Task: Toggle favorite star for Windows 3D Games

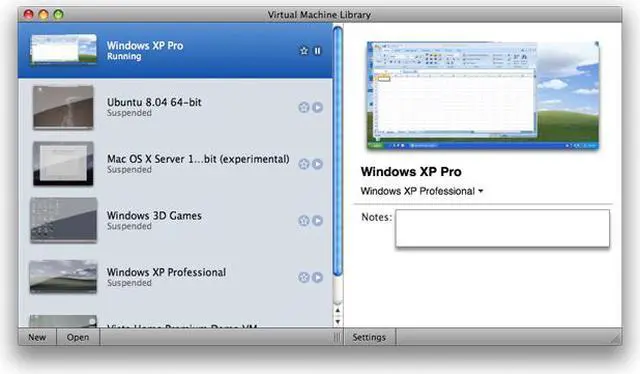Action: click(304, 220)
